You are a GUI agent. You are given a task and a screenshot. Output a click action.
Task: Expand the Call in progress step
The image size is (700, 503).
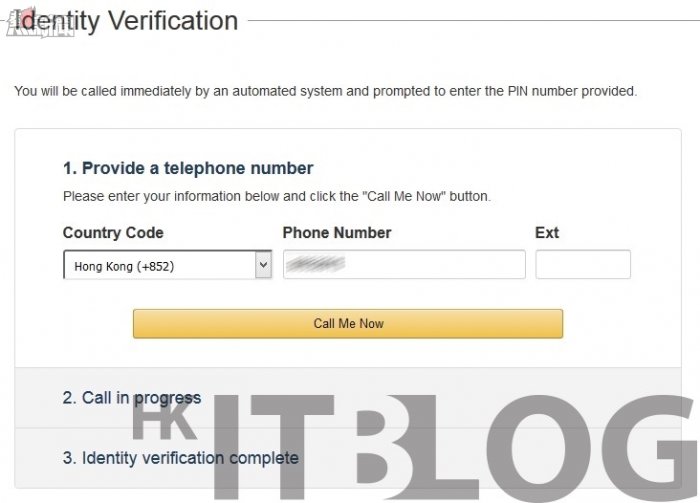point(132,398)
